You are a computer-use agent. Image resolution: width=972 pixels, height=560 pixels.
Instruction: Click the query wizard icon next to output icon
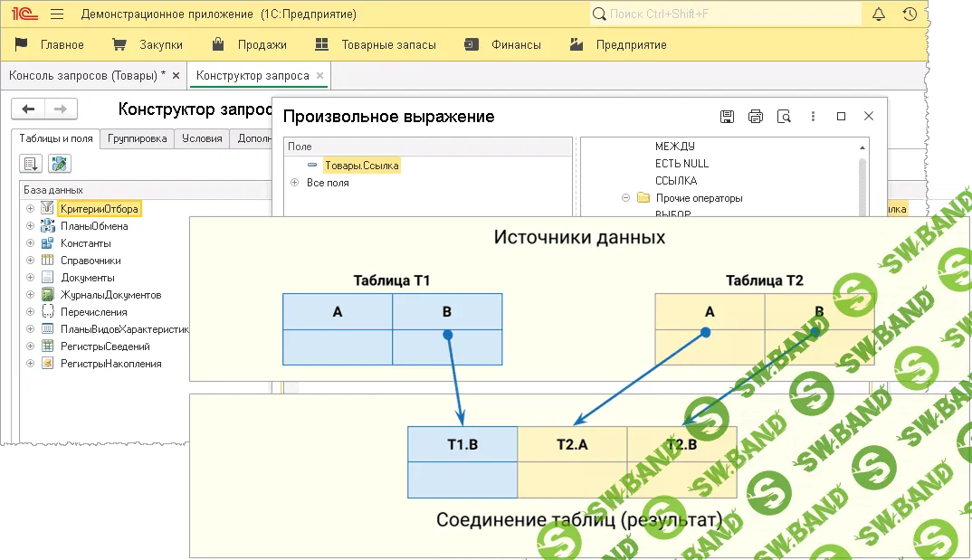coord(58,163)
